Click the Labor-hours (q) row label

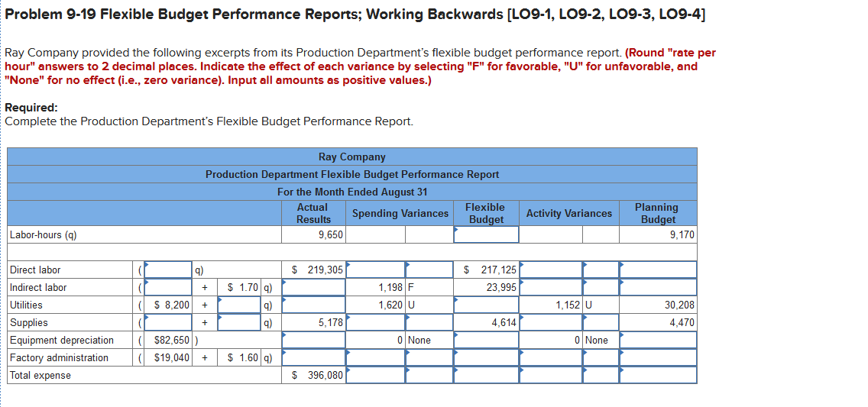(44, 235)
